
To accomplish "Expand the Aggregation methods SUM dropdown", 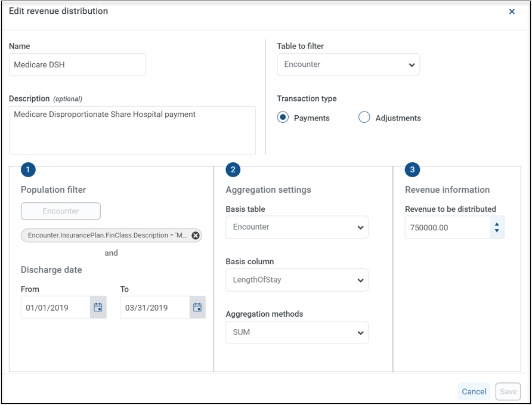I will point(297,332).
